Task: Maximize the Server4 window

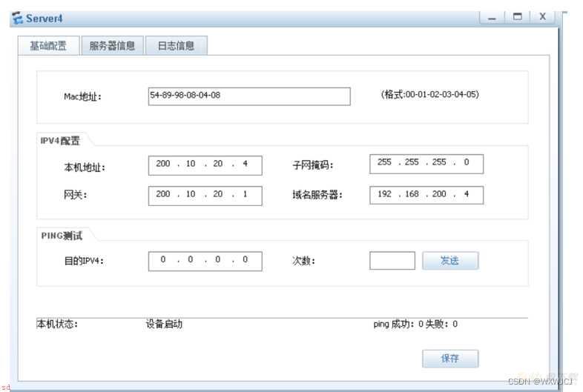Action: pos(517,17)
